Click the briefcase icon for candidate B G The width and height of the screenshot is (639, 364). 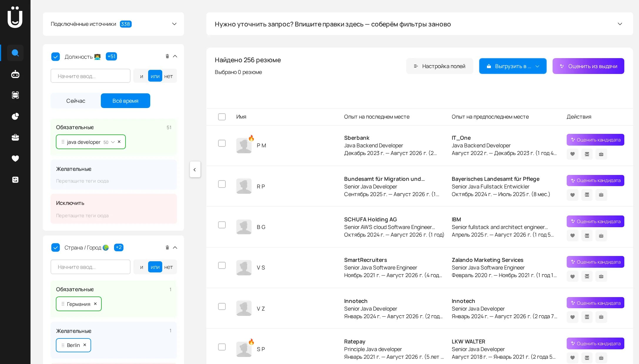tap(601, 235)
